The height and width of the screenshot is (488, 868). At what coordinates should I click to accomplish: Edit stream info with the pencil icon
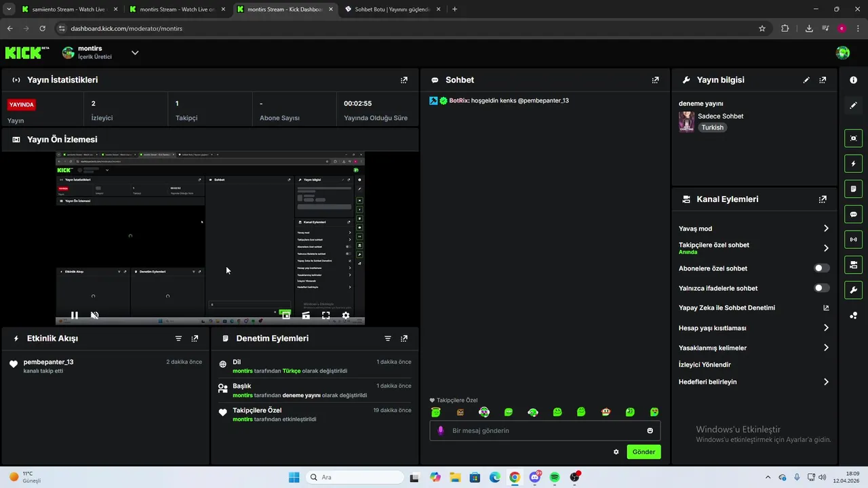[806, 80]
